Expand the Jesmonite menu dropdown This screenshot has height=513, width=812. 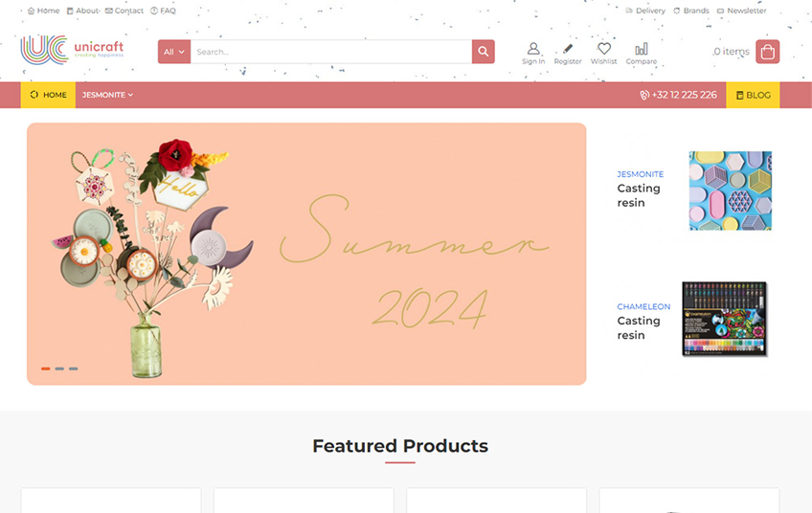point(107,95)
